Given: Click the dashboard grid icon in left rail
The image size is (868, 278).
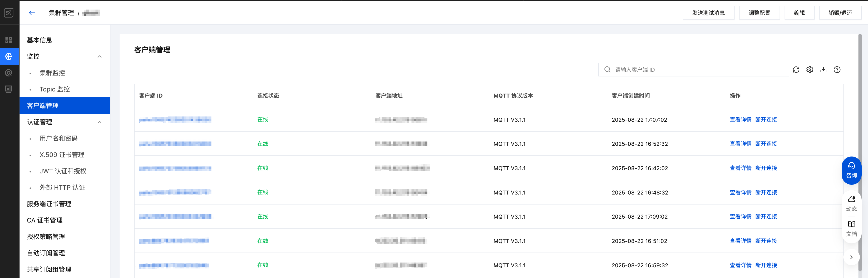Looking at the screenshot, I should click(x=9, y=40).
